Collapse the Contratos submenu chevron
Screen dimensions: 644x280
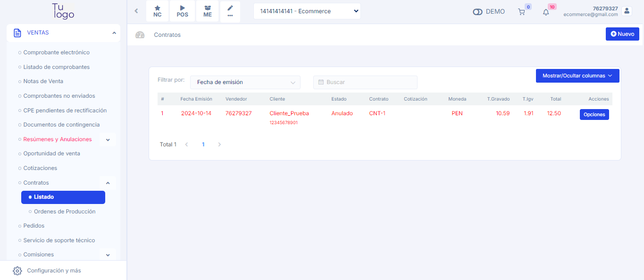pos(108,183)
